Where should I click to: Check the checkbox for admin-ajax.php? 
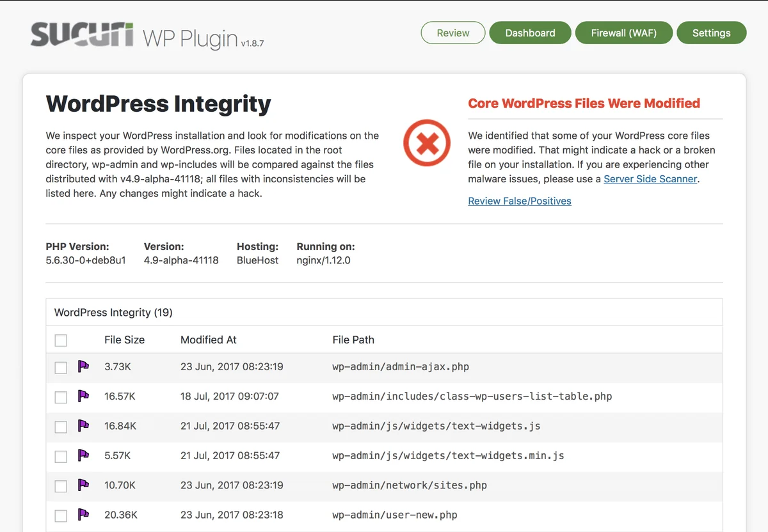61,367
